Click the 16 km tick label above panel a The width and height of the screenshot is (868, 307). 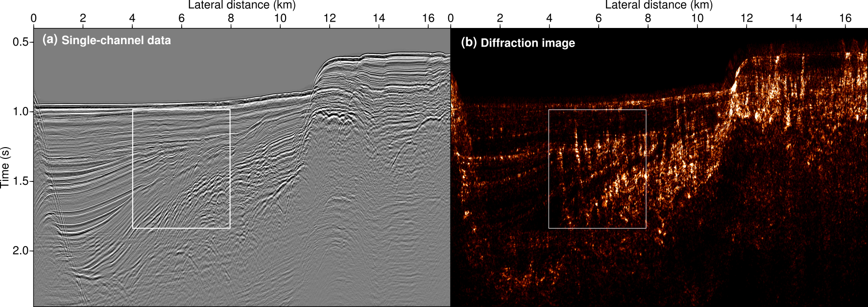(428, 18)
